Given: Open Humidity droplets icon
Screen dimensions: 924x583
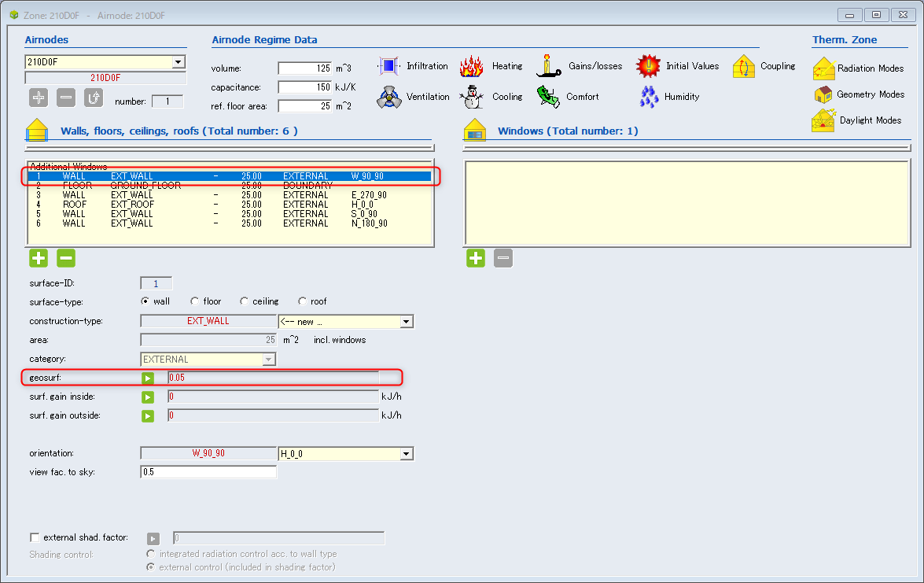Looking at the screenshot, I should point(649,97).
